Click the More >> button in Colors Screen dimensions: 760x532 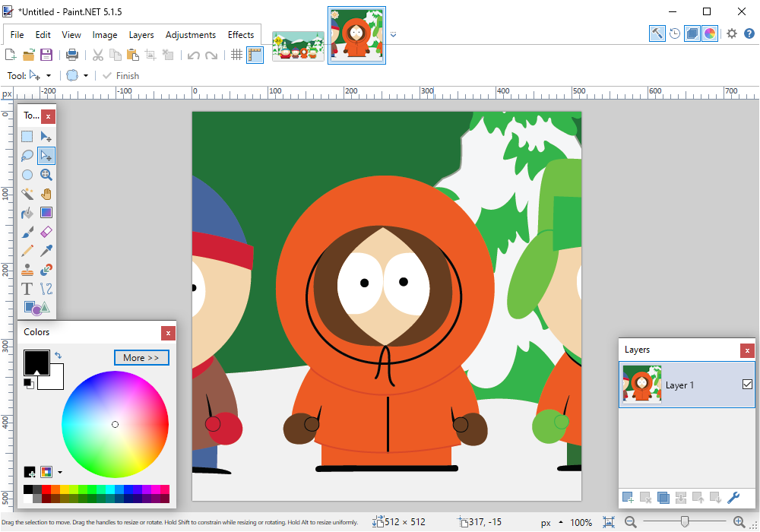click(x=141, y=357)
